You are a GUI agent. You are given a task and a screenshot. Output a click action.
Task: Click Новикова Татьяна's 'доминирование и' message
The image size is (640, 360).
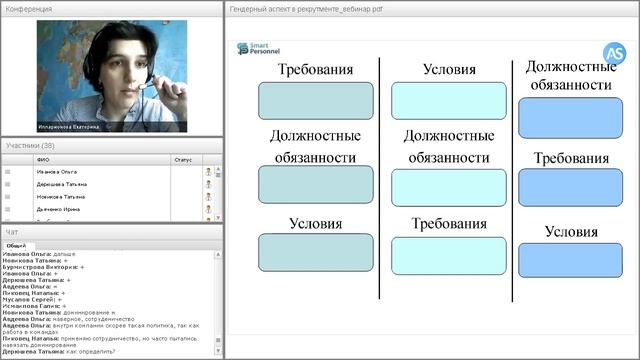[59, 313]
